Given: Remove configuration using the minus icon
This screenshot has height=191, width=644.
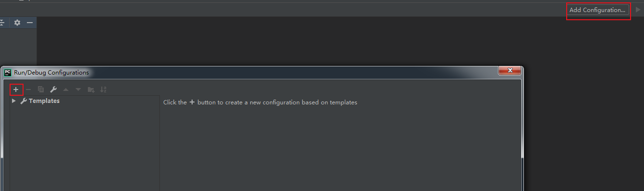Looking at the screenshot, I should click(x=28, y=89).
